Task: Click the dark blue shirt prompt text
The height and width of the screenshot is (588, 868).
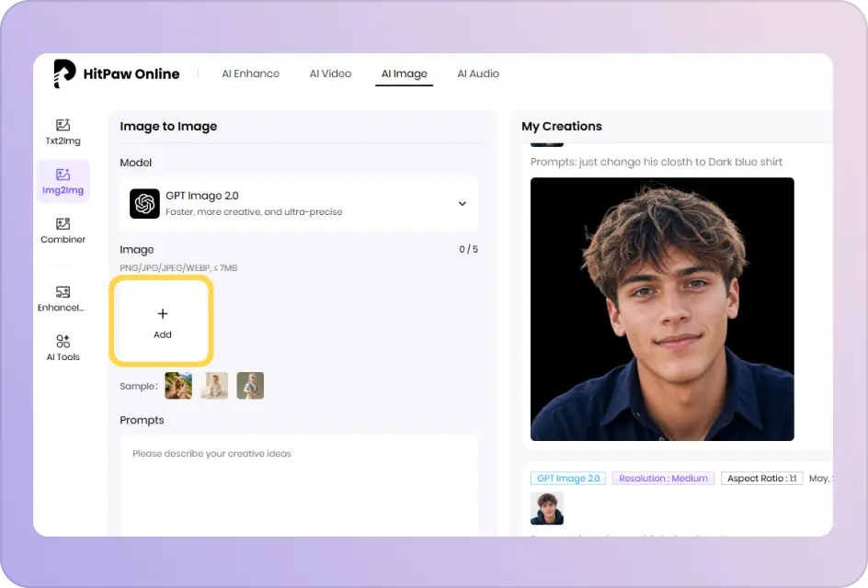Action: [656, 162]
